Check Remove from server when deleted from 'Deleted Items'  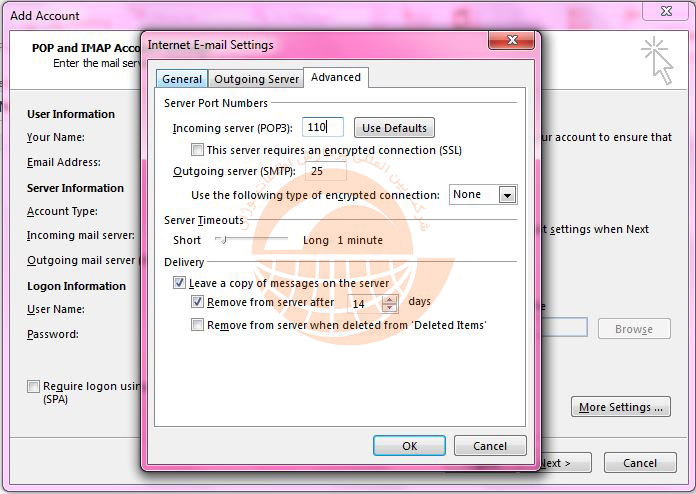pyautogui.click(x=198, y=325)
